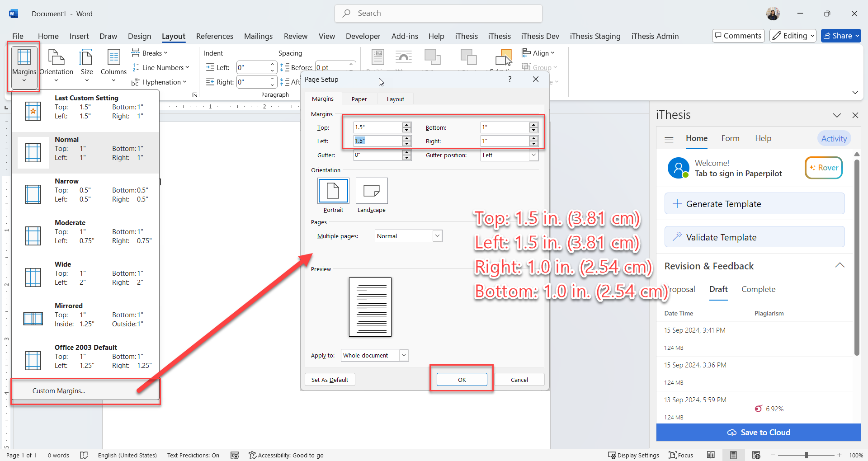Open the Developer ribbon tab
The image size is (868, 461).
click(363, 36)
